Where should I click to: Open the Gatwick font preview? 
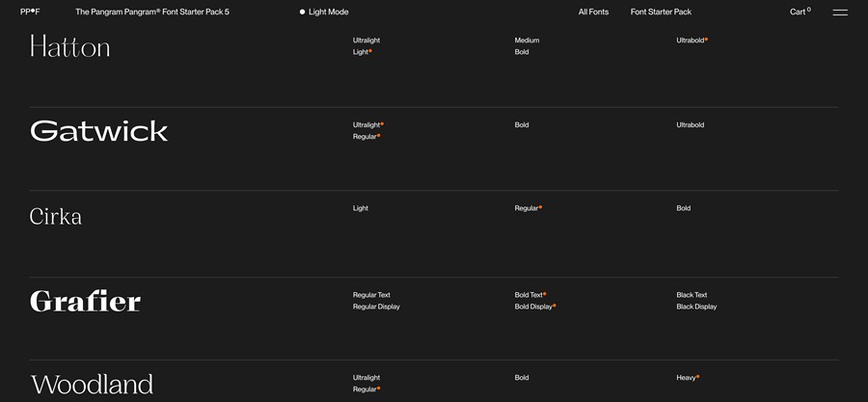pos(98,131)
